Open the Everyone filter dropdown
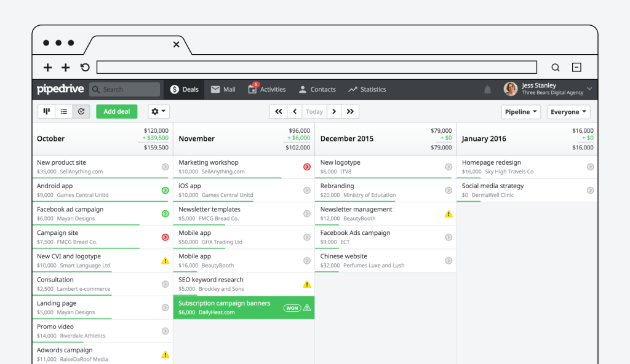 568,112
